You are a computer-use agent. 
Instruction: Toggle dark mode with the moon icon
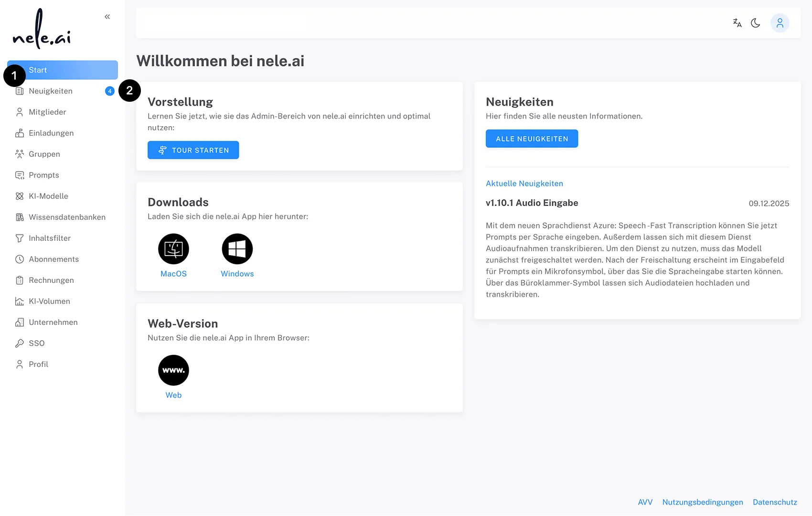(756, 22)
